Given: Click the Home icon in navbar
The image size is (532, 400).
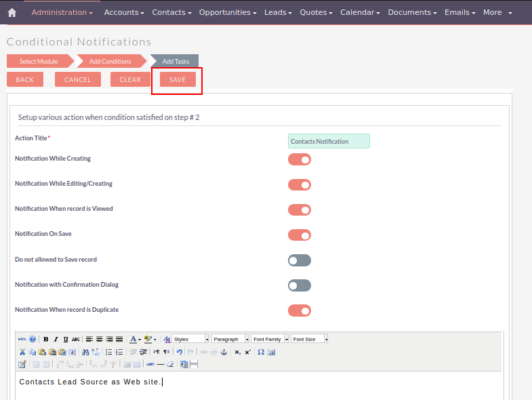Looking at the screenshot, I should [x=12, y=12].
